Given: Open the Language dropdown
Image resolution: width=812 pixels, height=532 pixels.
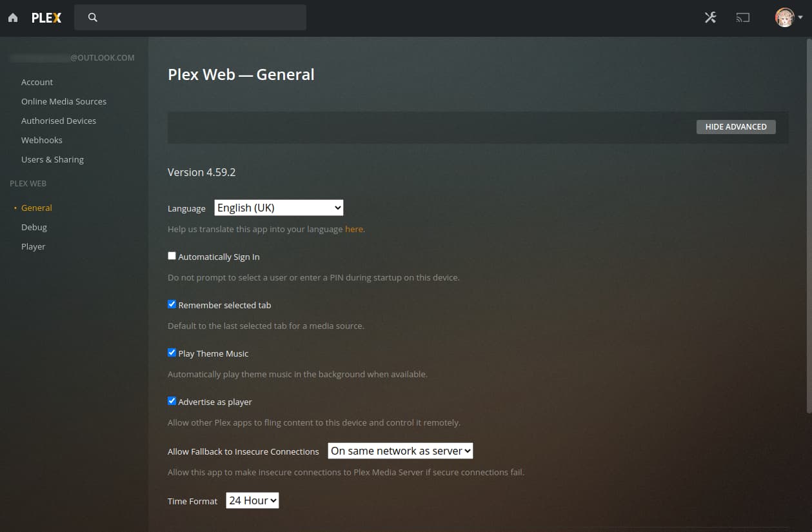Looking at the screenshot, I should 279,208.
